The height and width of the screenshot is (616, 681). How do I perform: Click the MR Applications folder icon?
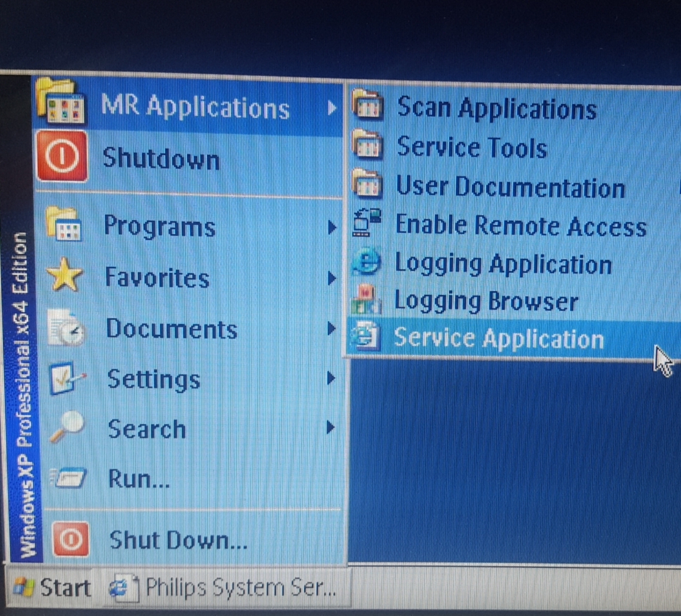pyautogui.click(x=60, y=101)
